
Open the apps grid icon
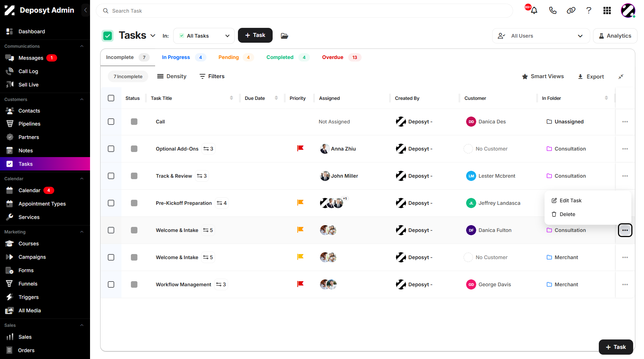tap(607, 10)
